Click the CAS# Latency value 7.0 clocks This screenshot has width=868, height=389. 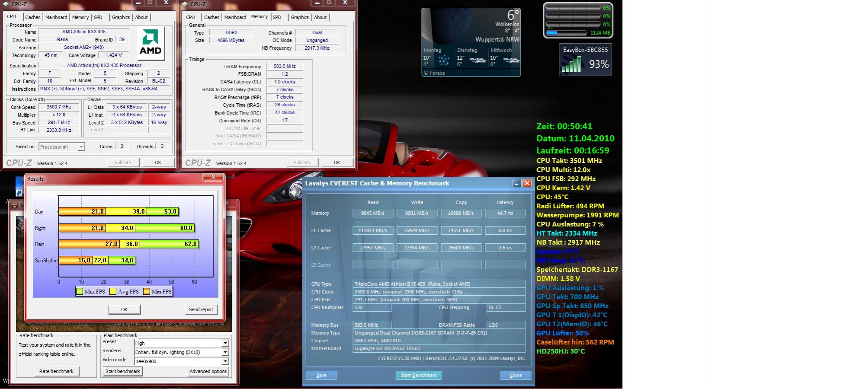(x=285, y=82)
